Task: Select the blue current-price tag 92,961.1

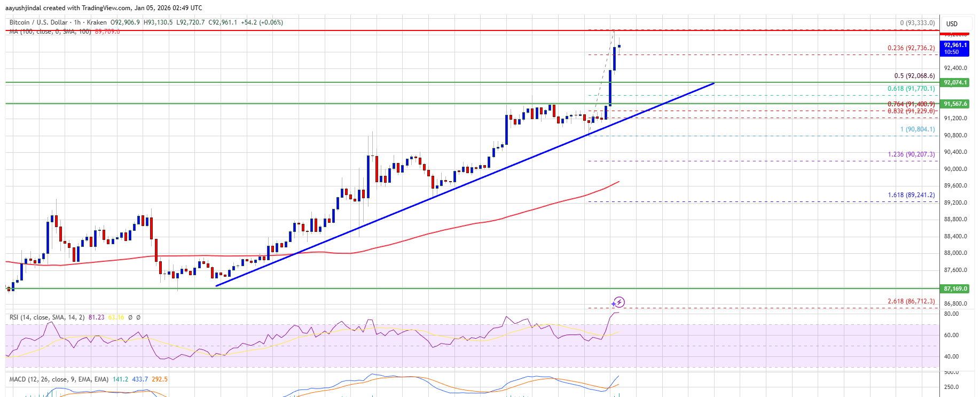Action: 955,48
